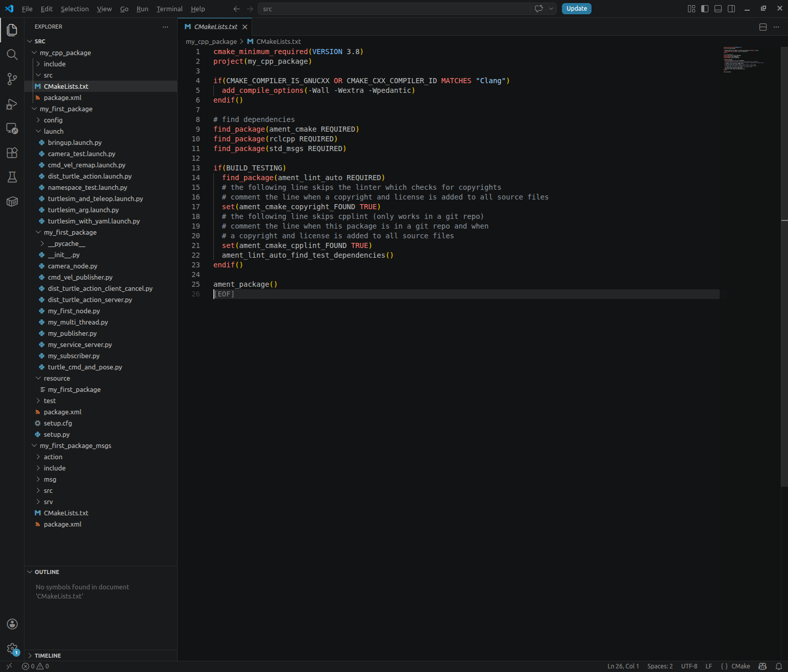This screenshot has width=788, height=672.
Task: Click the src command center search box
Action: [x=396, y=9]
